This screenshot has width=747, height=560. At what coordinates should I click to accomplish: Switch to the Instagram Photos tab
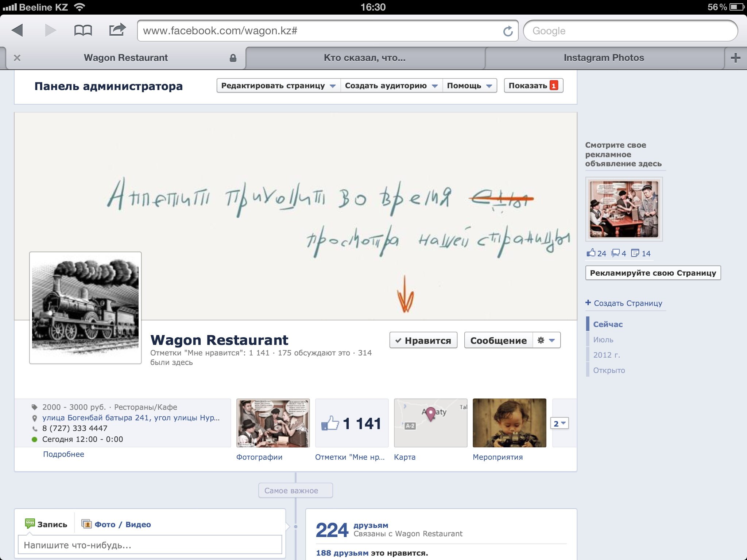(x=604, y=58)
